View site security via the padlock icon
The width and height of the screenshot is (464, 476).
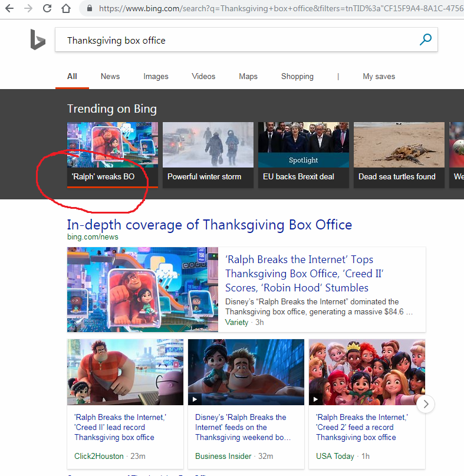point(90,8)
